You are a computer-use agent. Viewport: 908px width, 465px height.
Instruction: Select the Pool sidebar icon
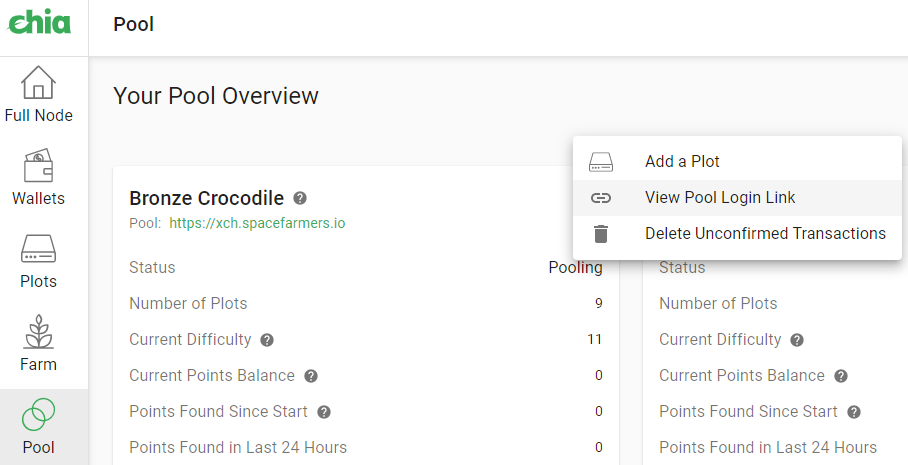click(38, 427)
